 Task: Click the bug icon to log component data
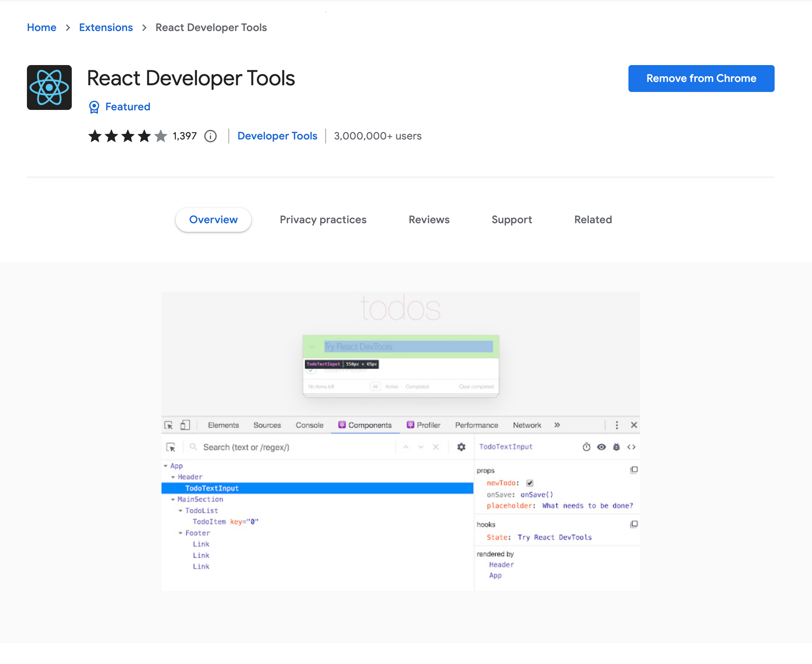(x=616, y=447)
